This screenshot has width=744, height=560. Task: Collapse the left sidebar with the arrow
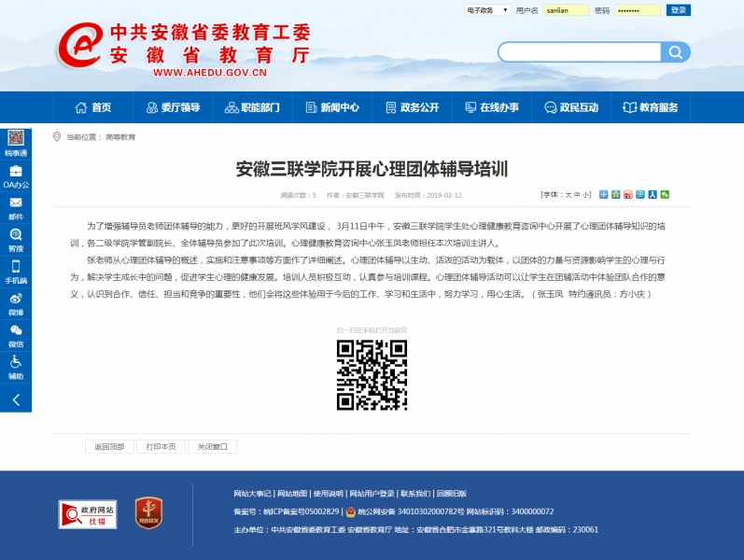coord(16,399)
